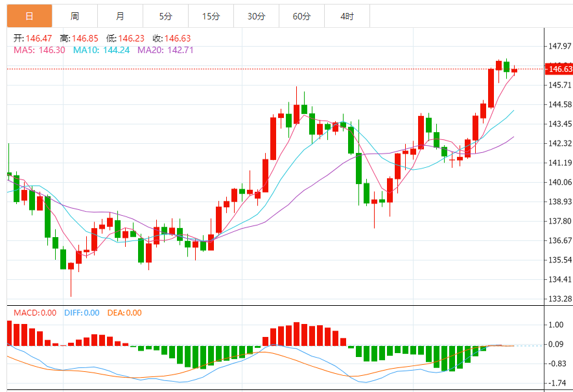Click the 138.93 price axis label
This screenshot has height=392, width=573.
point(560,202)
